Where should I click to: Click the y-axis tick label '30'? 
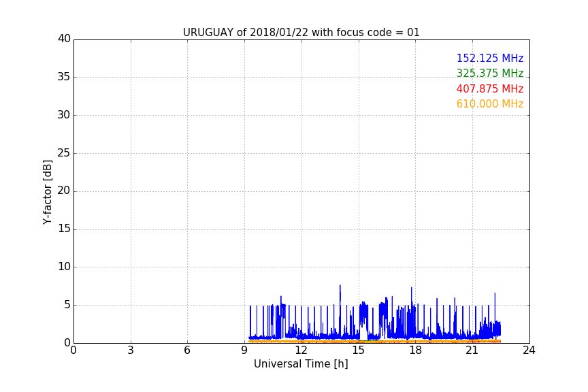[x=64, y=115]
